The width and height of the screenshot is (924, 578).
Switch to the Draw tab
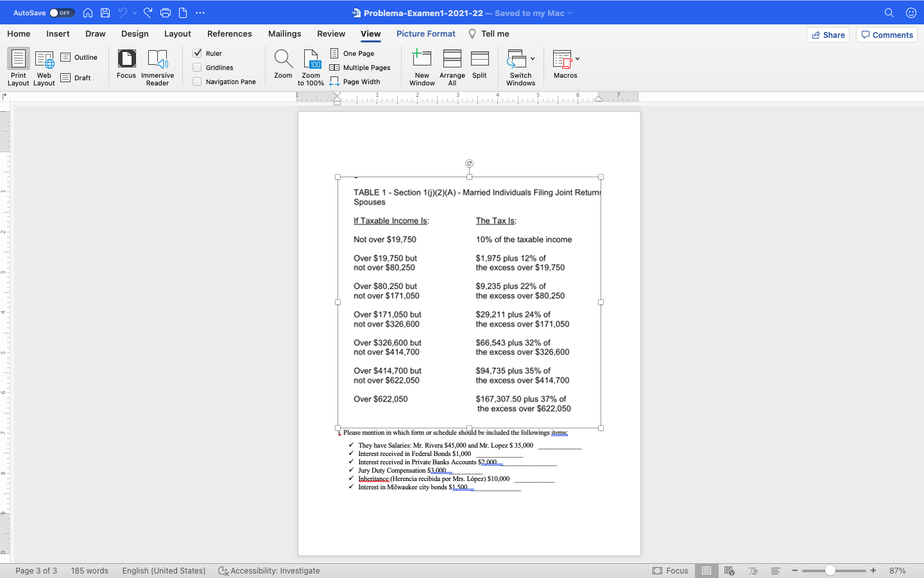point(96,33)
